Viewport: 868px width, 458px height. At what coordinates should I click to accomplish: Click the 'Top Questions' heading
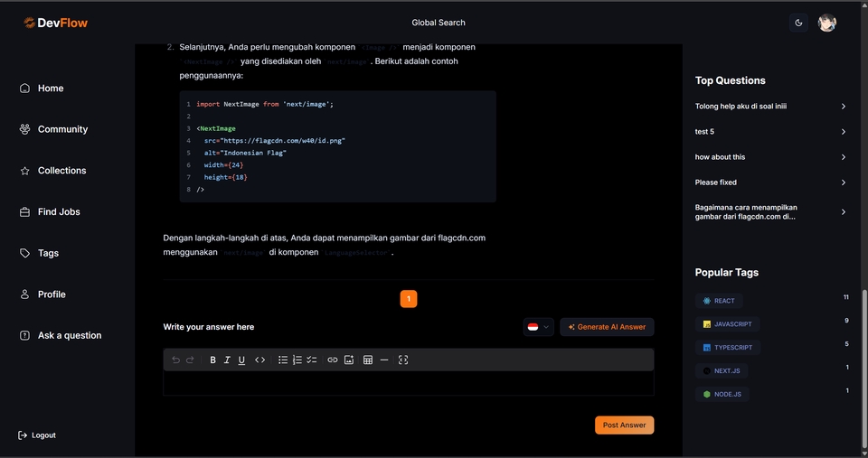pos(731,80)
